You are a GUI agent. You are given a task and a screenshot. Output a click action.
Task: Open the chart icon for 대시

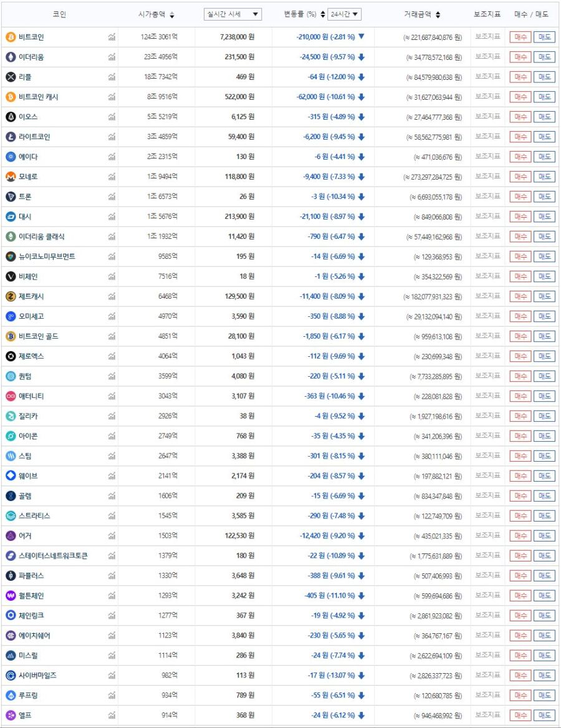click(x=112, y=217)
